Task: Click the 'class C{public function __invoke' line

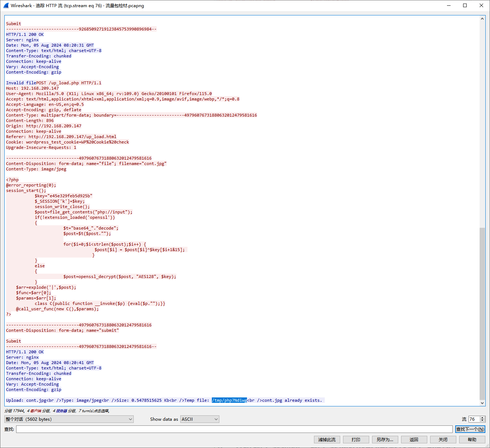Action: [100, 303]
